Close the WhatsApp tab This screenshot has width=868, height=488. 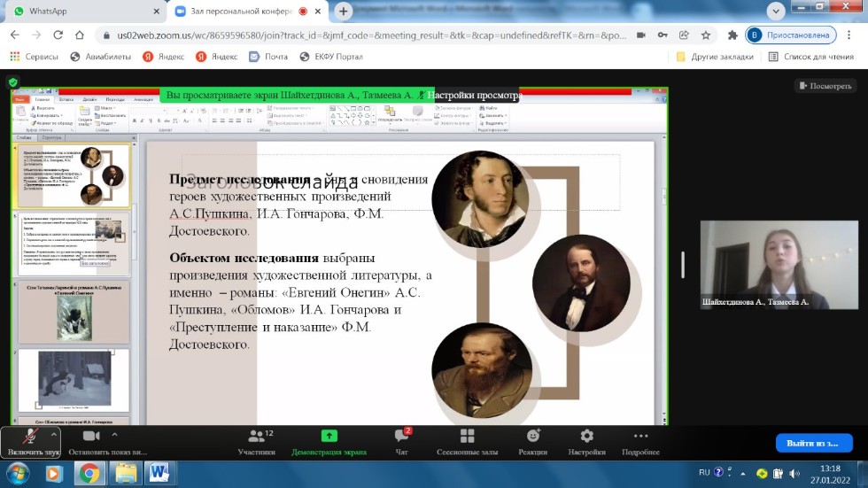pyautogui.click(x=156, y=11)
